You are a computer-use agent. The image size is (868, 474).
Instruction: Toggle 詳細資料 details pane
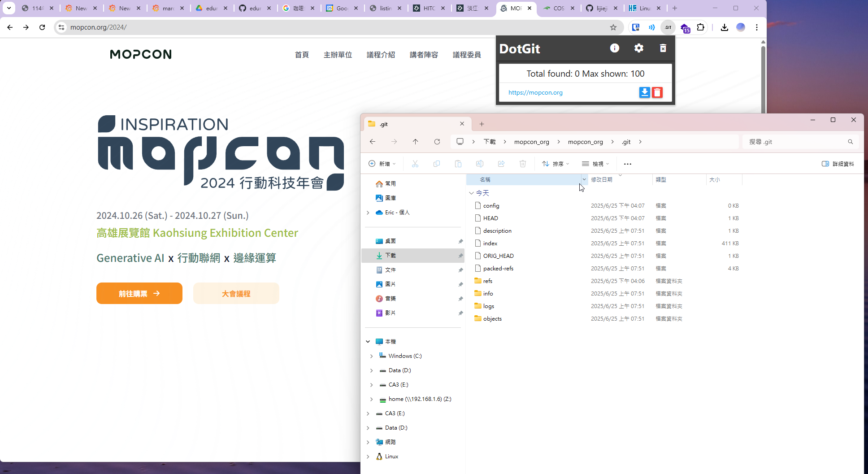pos(838,164)
